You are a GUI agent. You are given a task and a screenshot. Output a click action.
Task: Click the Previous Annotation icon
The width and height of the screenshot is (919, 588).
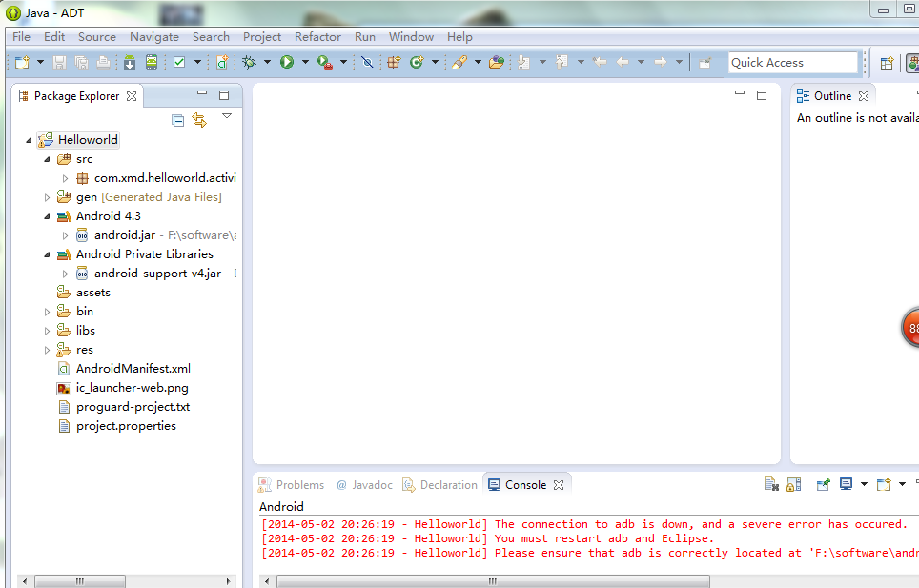[x=562, y=62]
